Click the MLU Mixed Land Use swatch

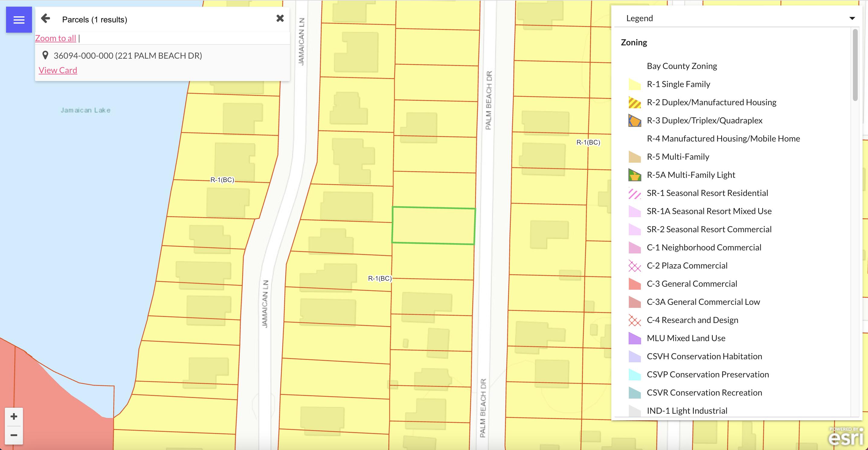click(635, 338)
